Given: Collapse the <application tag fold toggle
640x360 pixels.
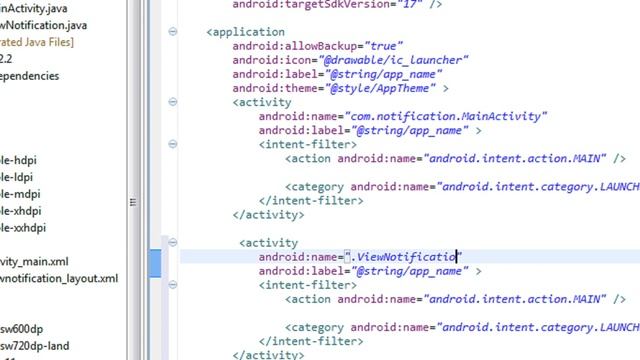Looking at the screenshot, I should (173, 31).
